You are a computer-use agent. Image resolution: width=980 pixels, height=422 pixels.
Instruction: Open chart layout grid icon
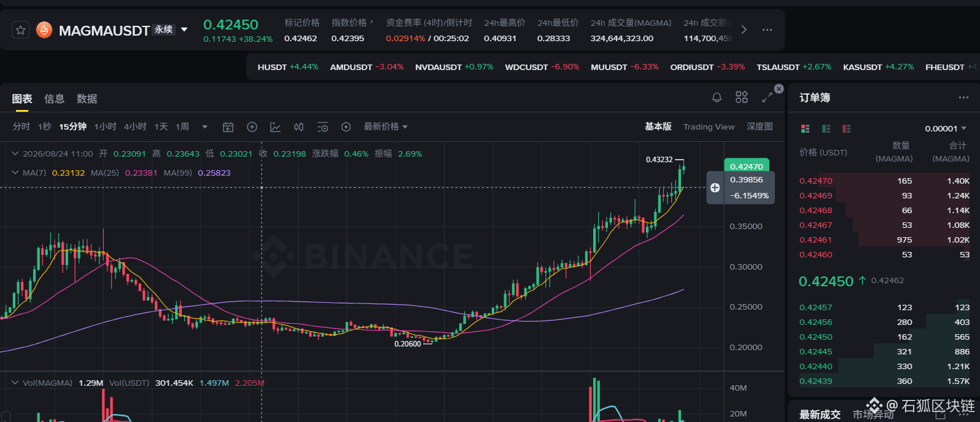[x=742, y=97]
